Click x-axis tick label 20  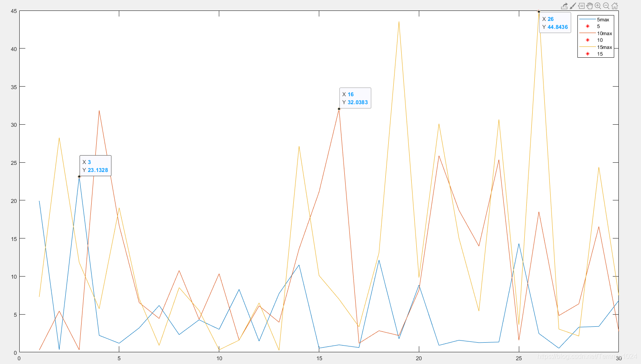click(419, 358)
